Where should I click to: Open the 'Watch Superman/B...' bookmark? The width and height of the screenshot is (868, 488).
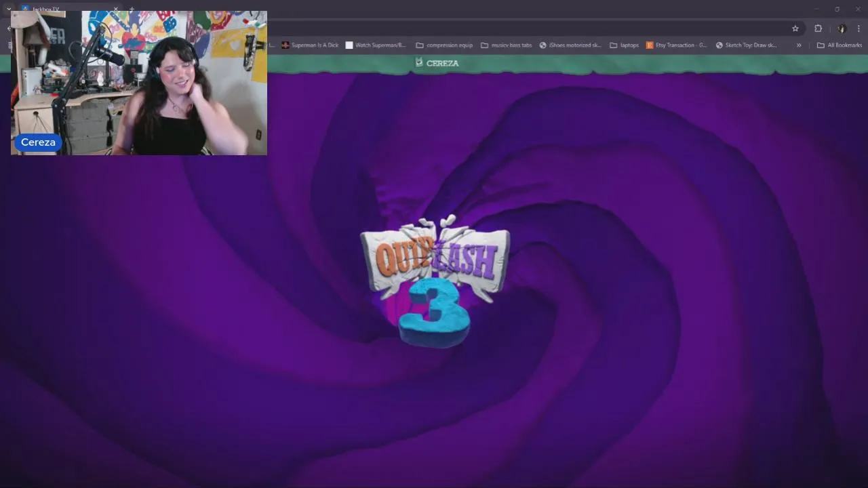(x=376, y=45)
